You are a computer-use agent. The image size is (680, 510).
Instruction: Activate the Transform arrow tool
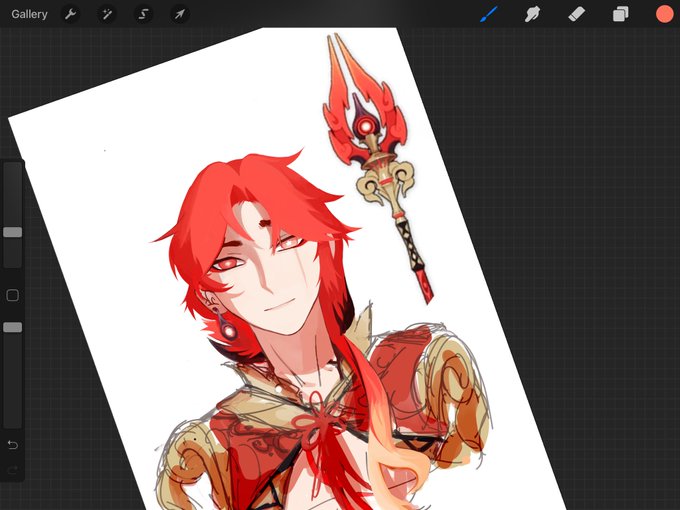pos(179,14)
